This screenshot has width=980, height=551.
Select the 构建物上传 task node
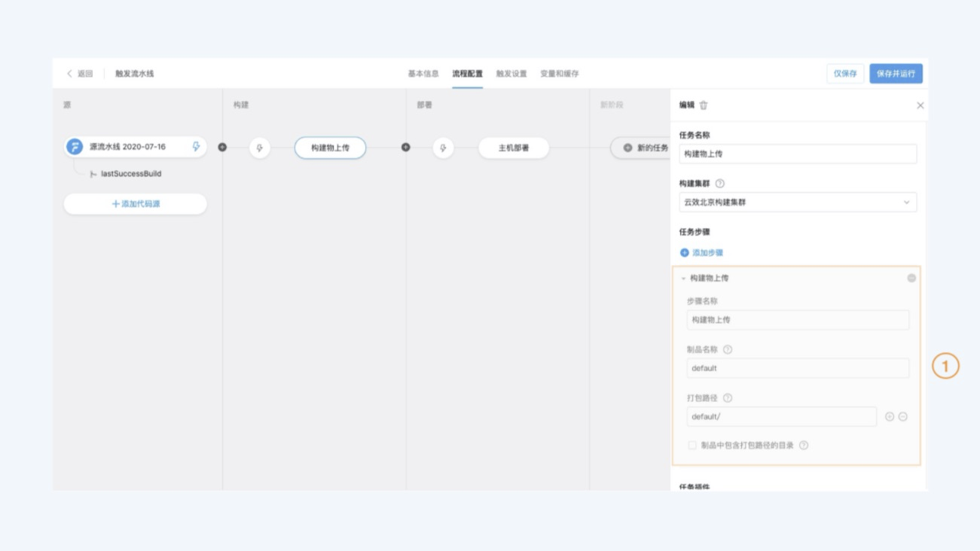pyautogui.click(x=330, y=148)
